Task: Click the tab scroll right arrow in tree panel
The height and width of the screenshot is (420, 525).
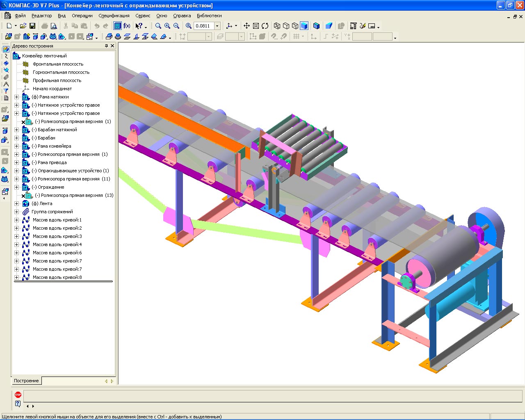Action: (x=112, y=381)
